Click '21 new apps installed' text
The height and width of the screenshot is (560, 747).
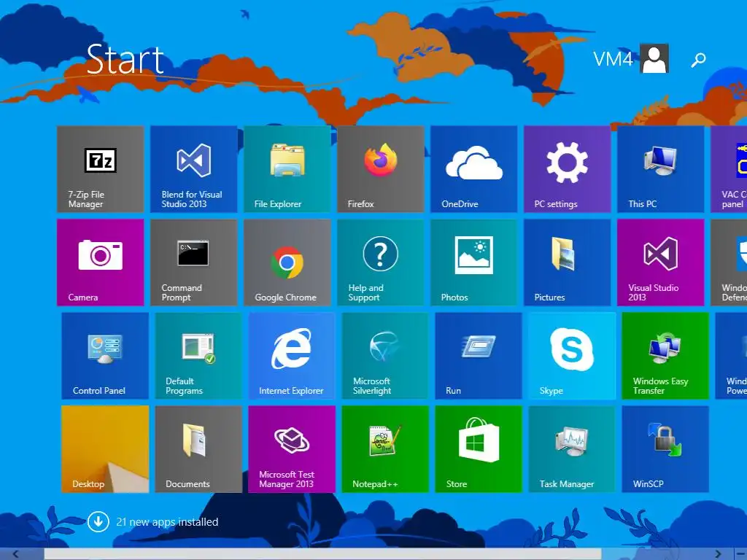pos(167,522)
